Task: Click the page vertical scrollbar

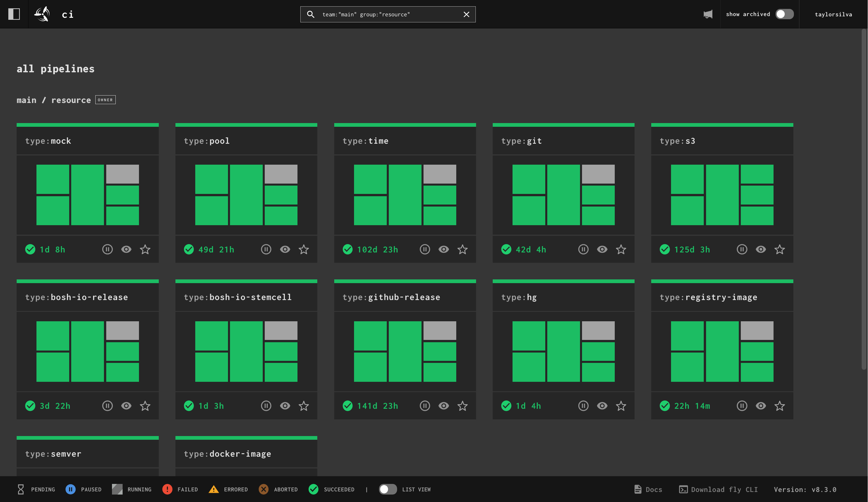Action: (864, 200)
